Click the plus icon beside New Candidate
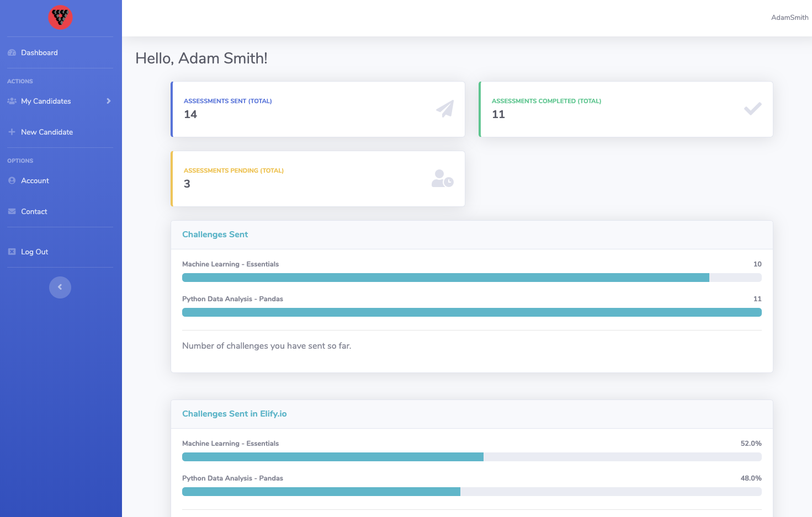Viewport: 812px width, 517px height. (12, 132)
